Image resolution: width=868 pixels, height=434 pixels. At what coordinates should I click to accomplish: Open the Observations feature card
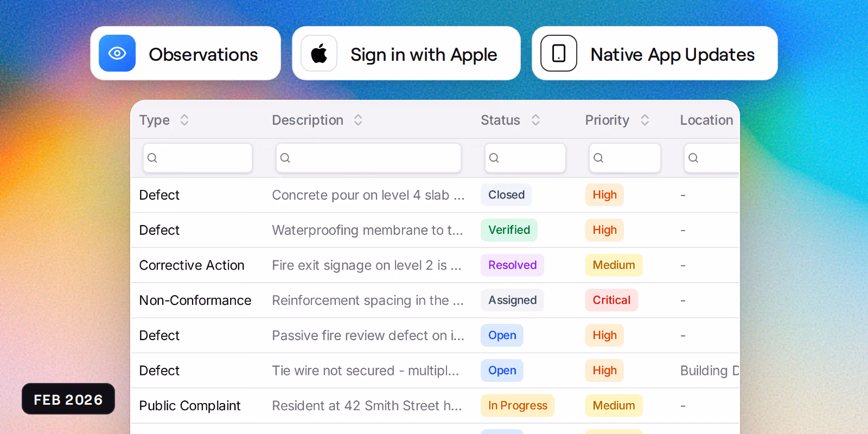(186, 53)
